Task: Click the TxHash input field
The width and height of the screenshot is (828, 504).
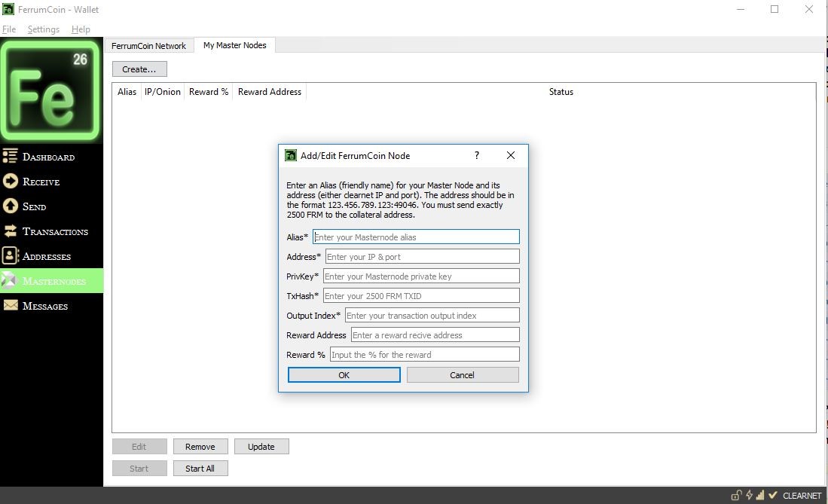Action: click(421, 295)
